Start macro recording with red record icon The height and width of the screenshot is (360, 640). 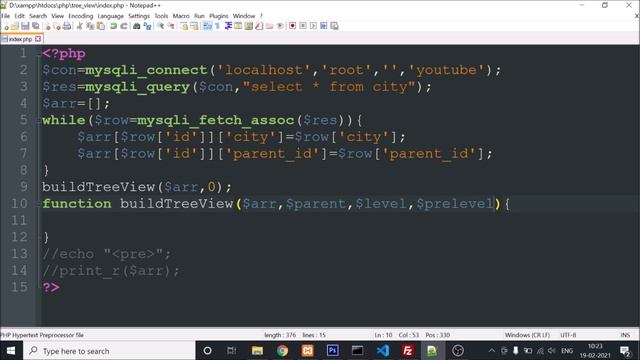coord(292,26)
